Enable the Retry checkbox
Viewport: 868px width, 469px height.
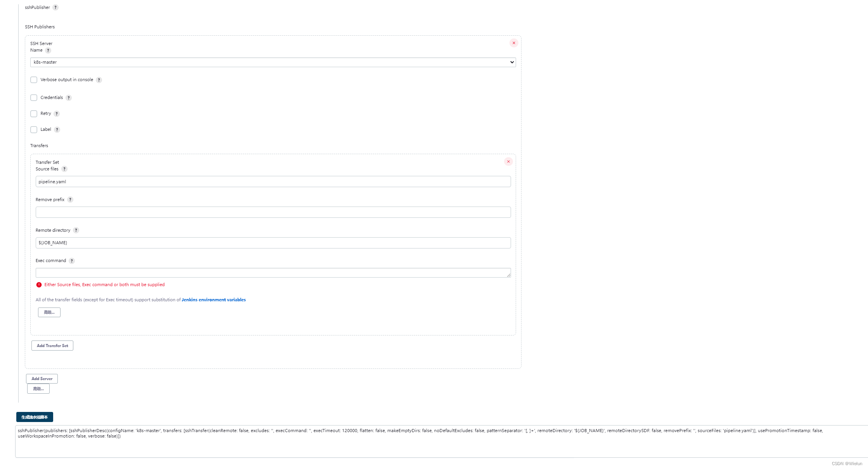pos(34,113)
